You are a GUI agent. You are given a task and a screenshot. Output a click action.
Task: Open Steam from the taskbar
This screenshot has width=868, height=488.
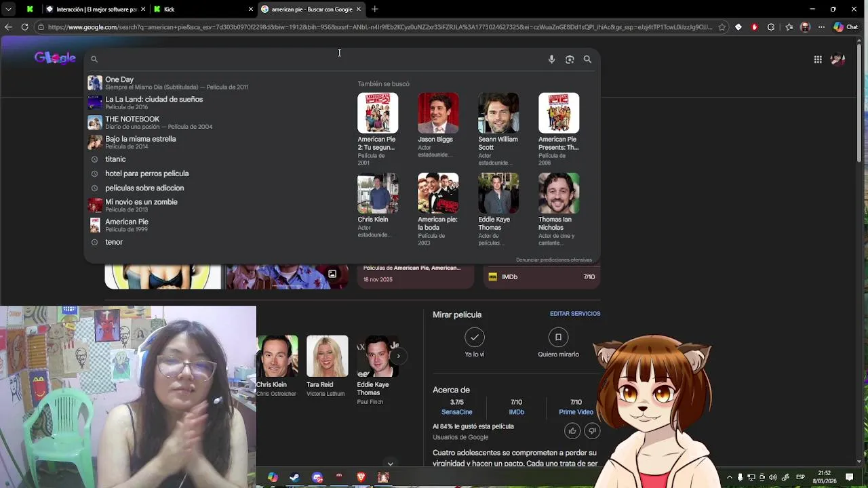pos(294,477)
